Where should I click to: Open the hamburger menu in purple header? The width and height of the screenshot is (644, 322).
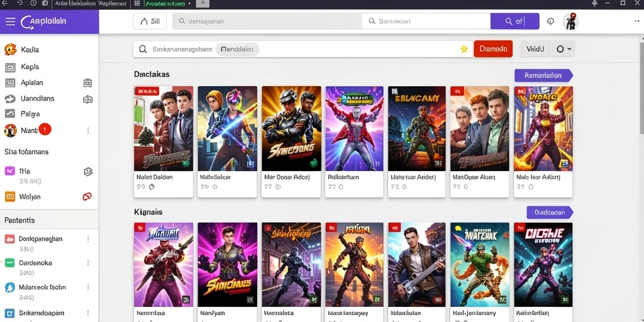(x=10, y=21)
